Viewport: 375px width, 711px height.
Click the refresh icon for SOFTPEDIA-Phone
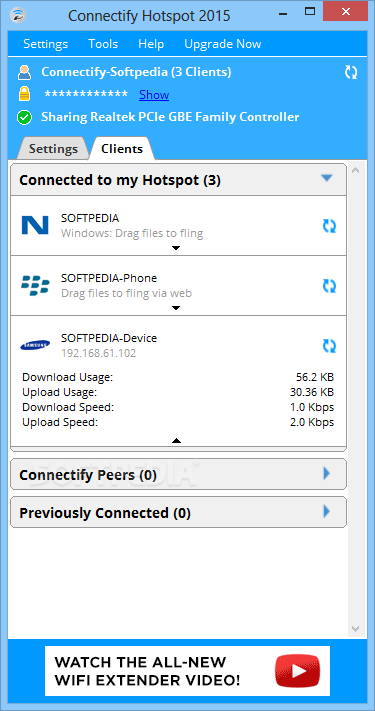pos(330,286)
